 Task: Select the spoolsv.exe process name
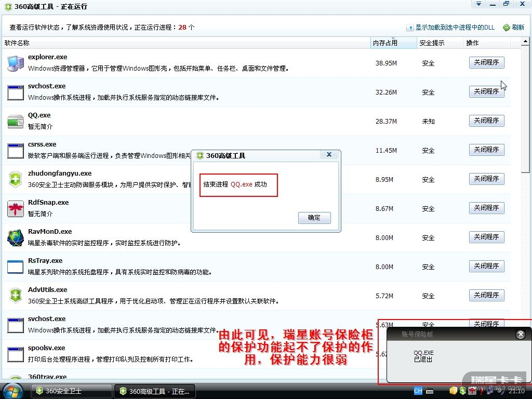46,348
